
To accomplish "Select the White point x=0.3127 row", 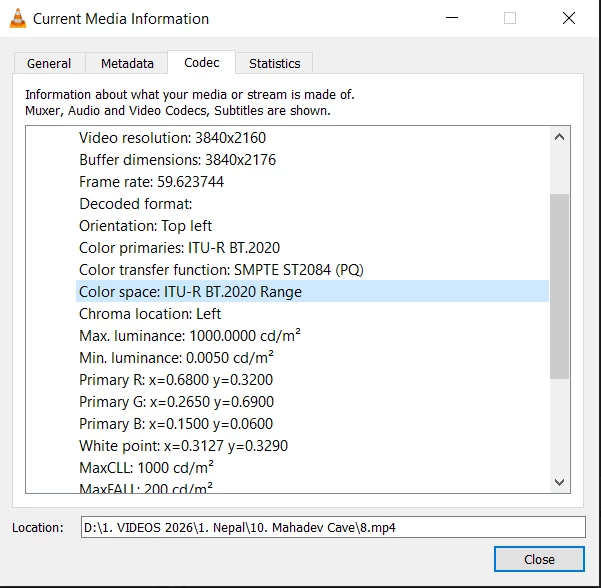I will tap(312, 446).
